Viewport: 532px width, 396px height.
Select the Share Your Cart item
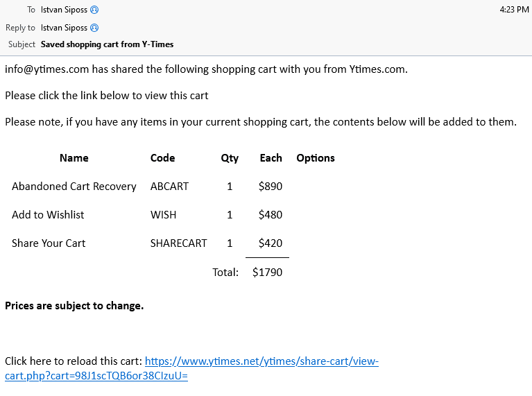(x=49, y=243)
